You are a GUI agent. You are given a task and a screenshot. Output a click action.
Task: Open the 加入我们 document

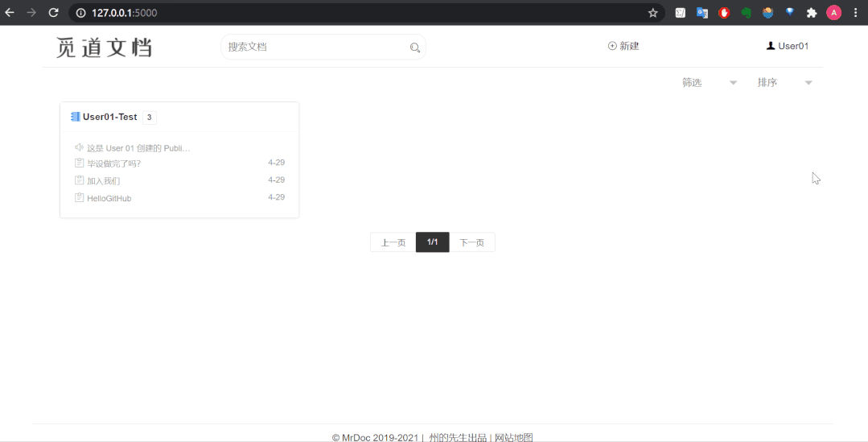coord(104,181)
